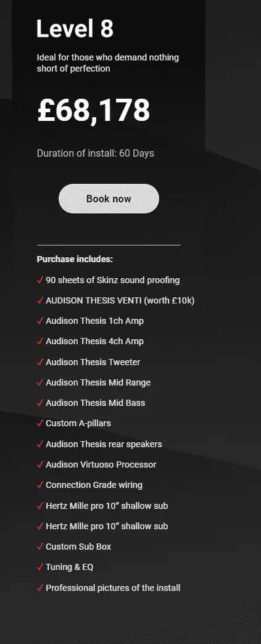This screenshot has height=644, width=261.
Task: Click checkmark beside Custom Sub Box
Action: pos(40,547)
